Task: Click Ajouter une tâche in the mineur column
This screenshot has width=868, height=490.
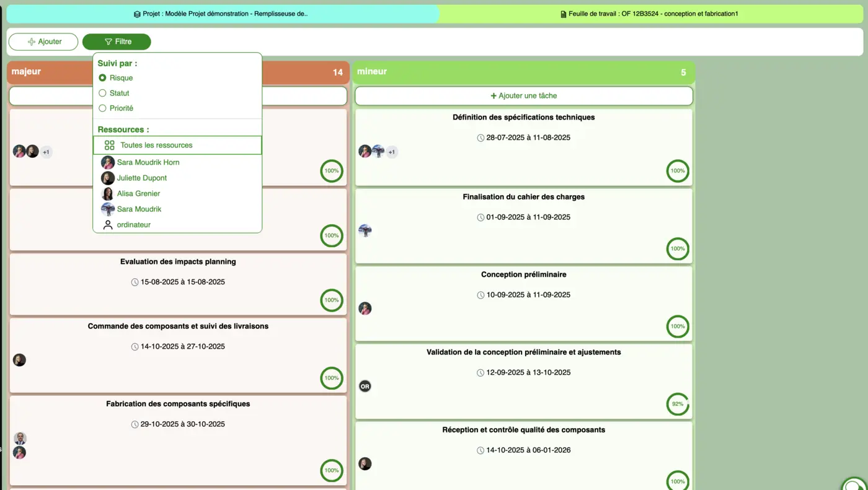Action: pos(523,95)
